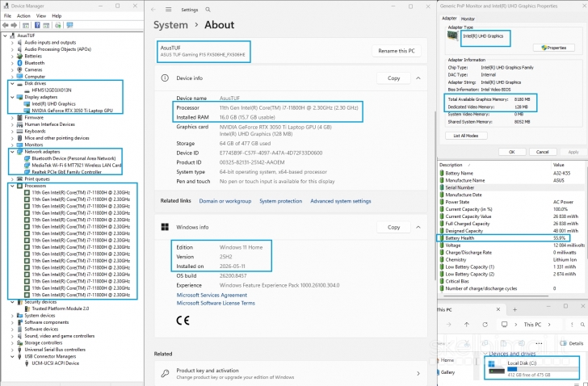Select MediaTek Wi-Fi 6 MT7921 Wireless LAN Card
This screenshot has height=386, width=588.
click(x=77, y=166)
